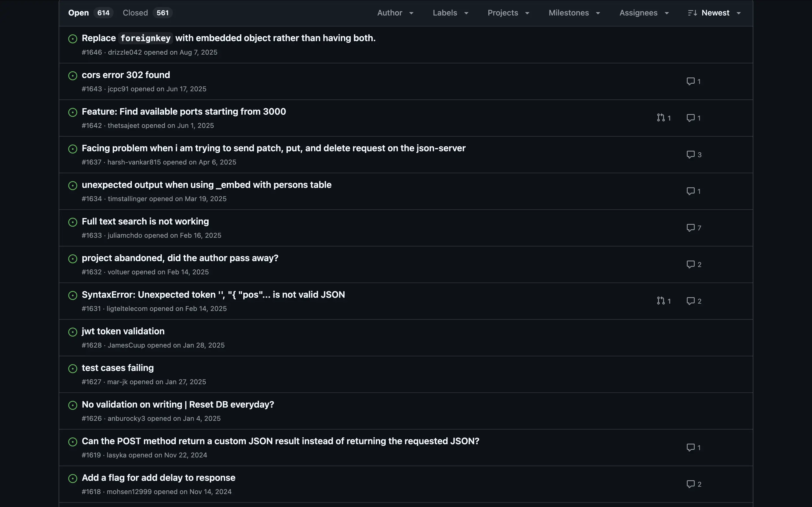Viewport: 812px width, 507px height.
Task: Click comment icon on Add a flag issue
Action: pos(690,484)
